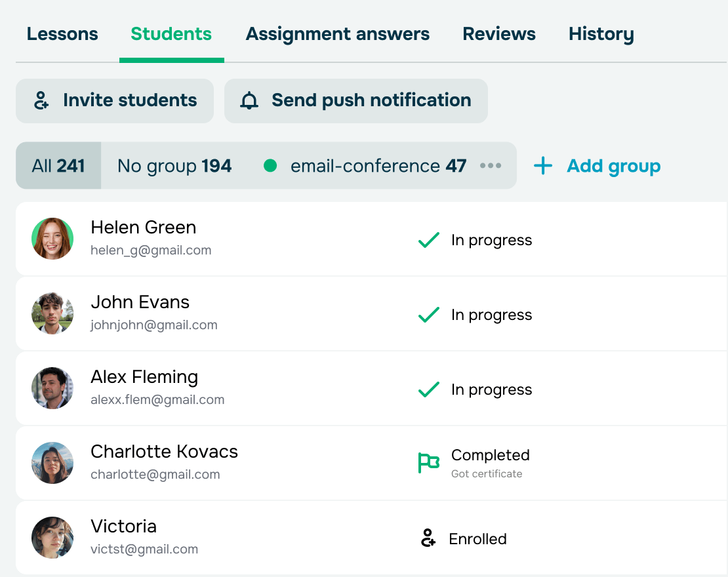
Task: Open Alex Fleming's In progress status
Action: pos(491,389)
